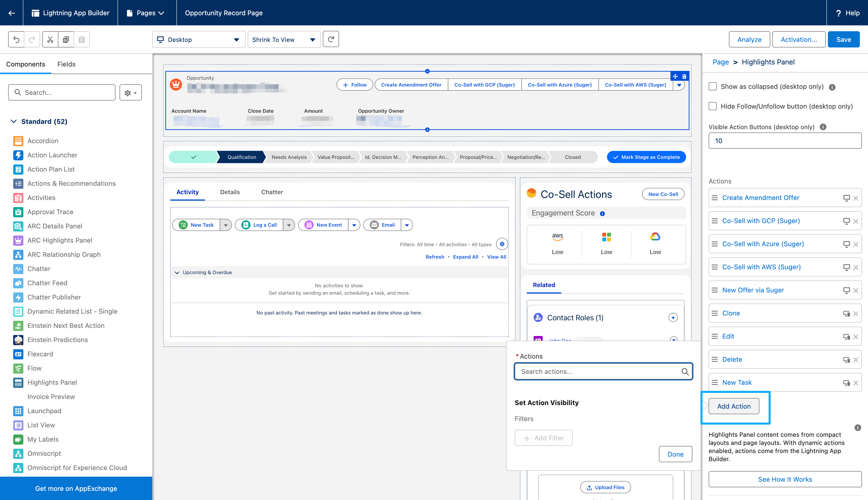The height and width of the screenshot is (500, 868).
Task: Check Hide Follow/Unfollow button option
Action: 712,106
